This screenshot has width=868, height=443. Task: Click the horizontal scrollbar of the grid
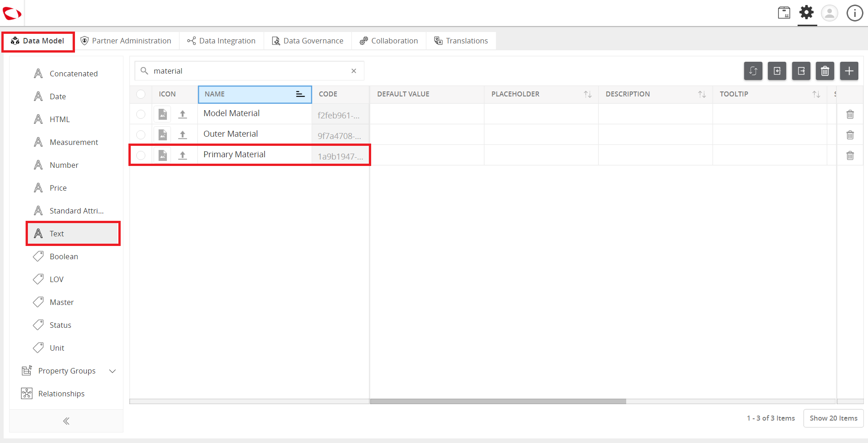pos(498,401)
